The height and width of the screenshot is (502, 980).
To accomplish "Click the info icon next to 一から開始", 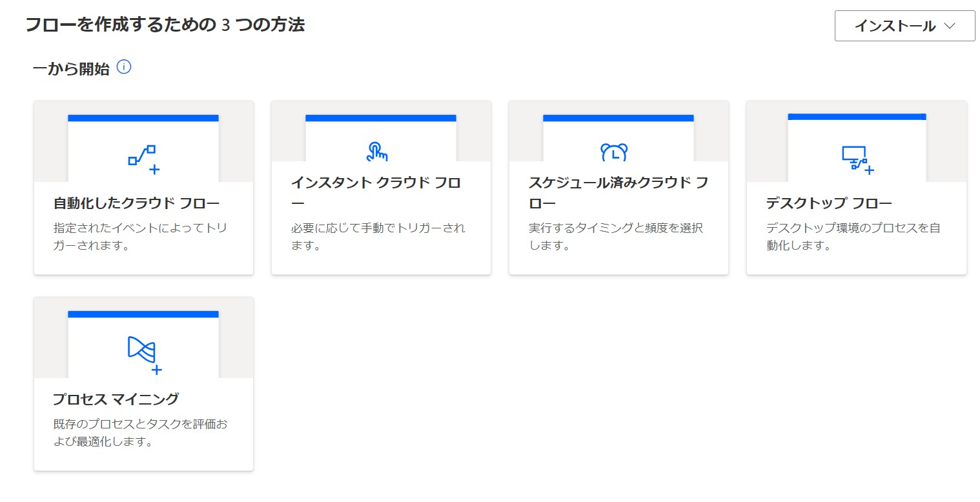I will [124, 66].
